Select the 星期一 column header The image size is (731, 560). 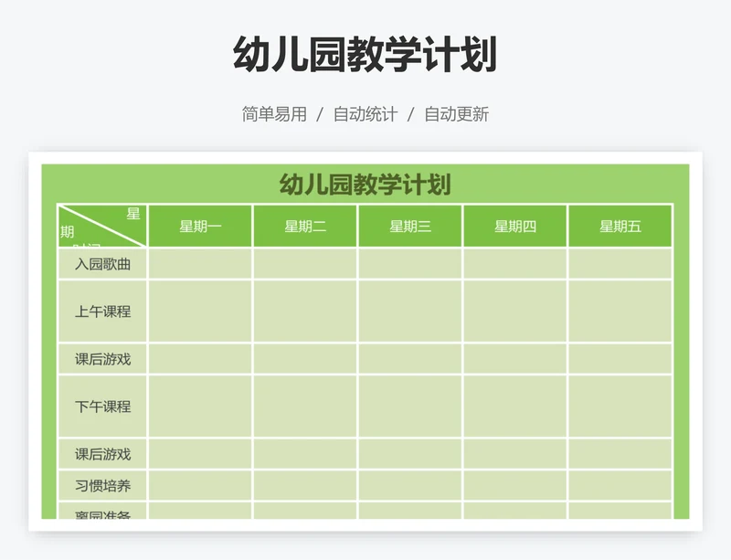pos(200,227)
